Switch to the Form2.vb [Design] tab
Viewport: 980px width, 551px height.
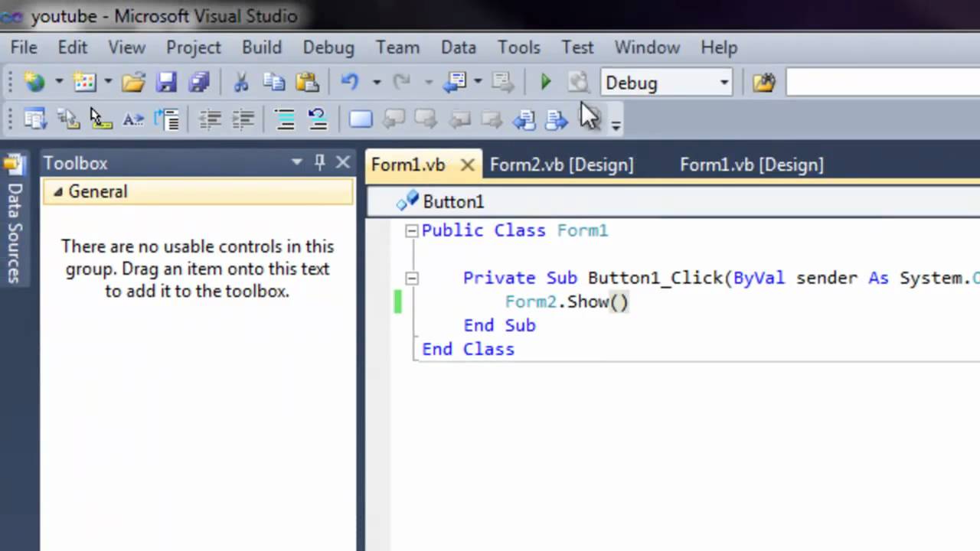pyautogui.click(x=561, y=165)
